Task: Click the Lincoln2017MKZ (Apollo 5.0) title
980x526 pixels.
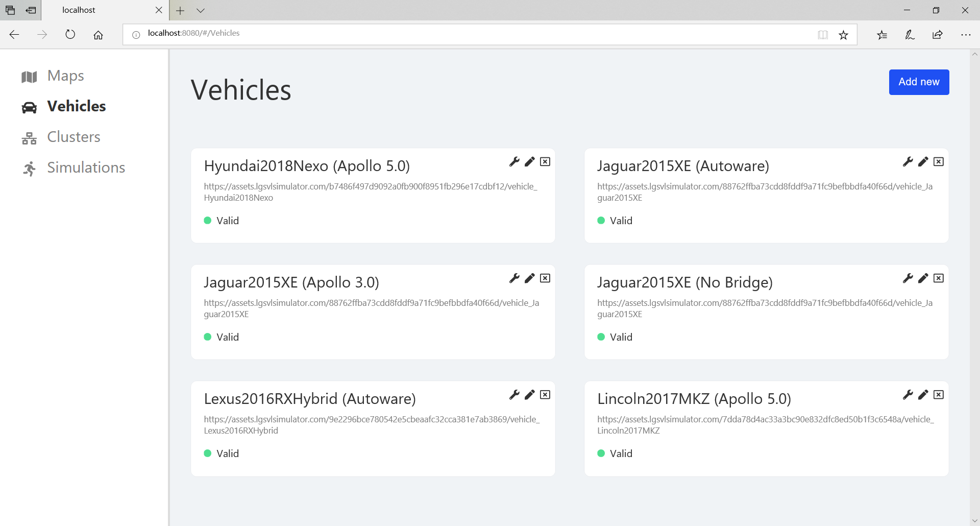Action: [x=694, y=399]
